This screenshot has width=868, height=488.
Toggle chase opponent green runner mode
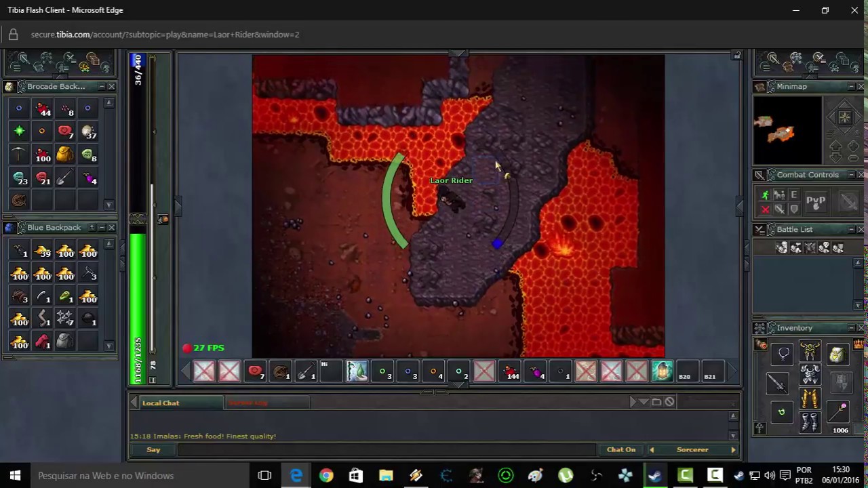(x=765, y=195)
